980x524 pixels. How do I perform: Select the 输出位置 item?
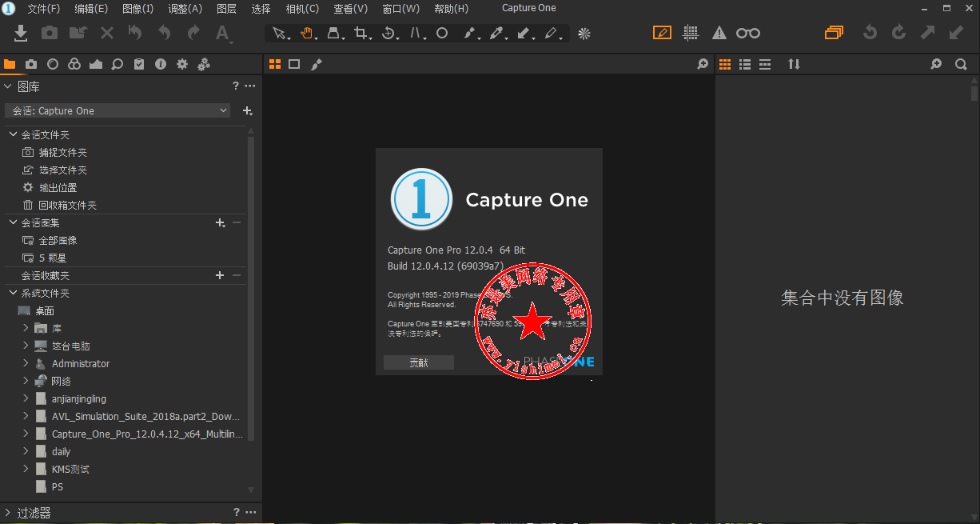(58, 187)
